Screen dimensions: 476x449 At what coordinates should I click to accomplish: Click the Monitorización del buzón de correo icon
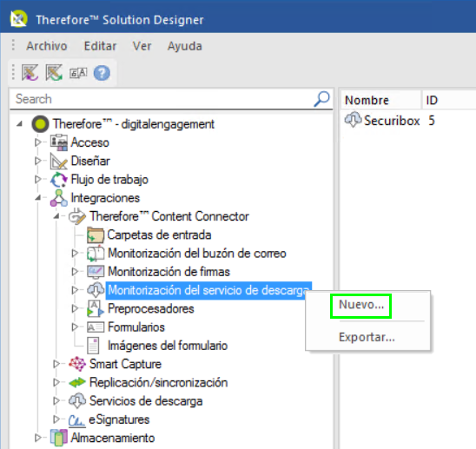click(x=96, y=254)
